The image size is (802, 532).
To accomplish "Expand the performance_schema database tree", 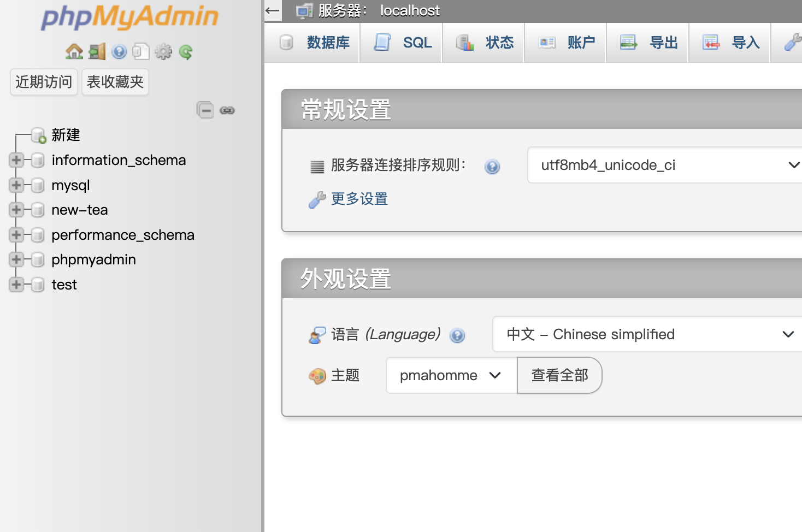I will pos(16,235).
